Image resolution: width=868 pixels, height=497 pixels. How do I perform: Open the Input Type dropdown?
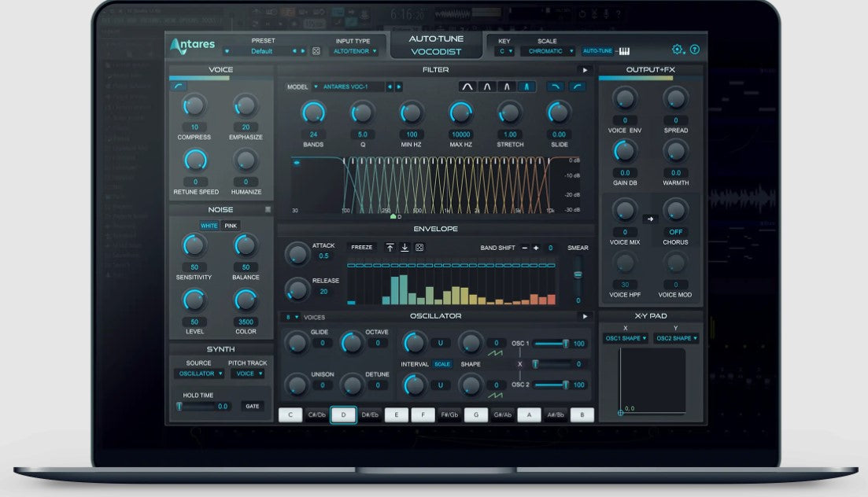click(355, 51)
